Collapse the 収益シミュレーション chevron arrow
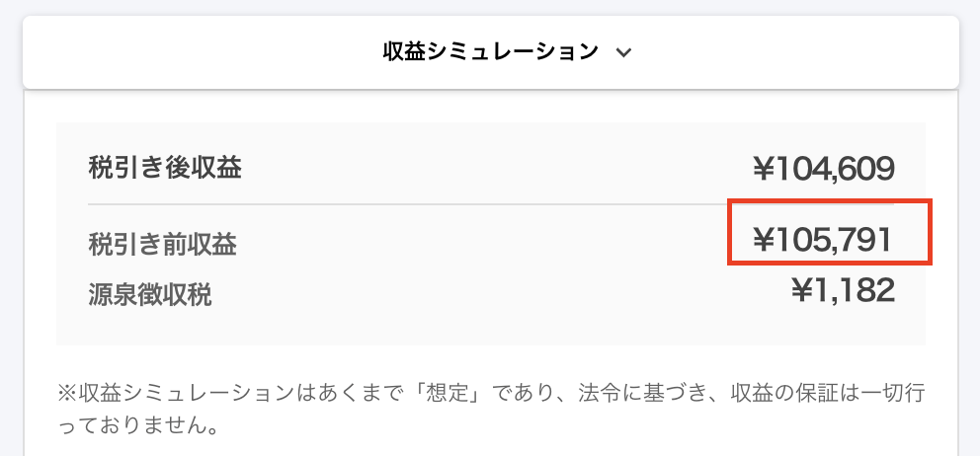This screenshot has width=980, height=456. (623, 53)
